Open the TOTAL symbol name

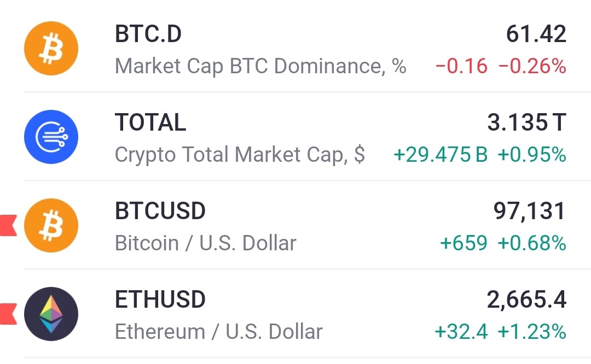click(x=150, y=122)
